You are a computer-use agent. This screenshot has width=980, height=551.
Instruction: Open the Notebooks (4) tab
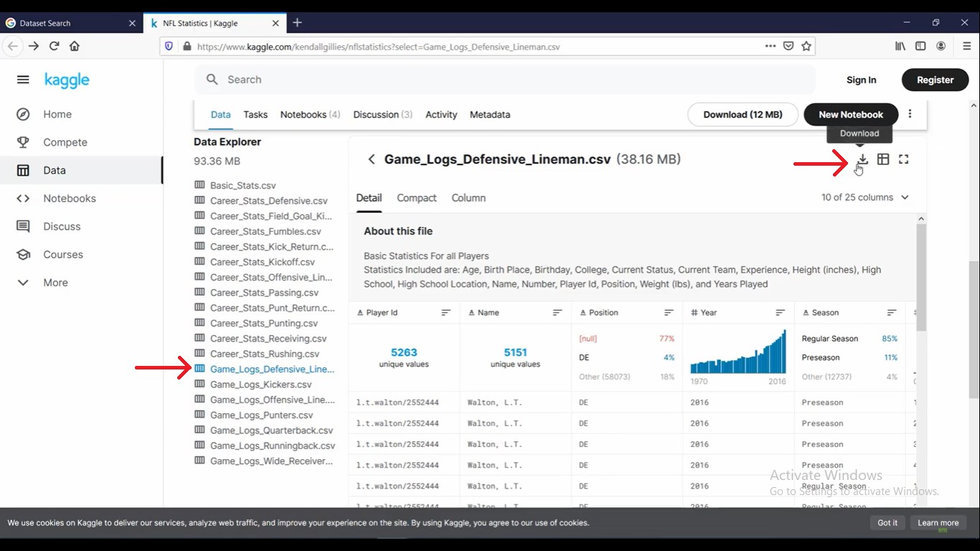point(310,115)
